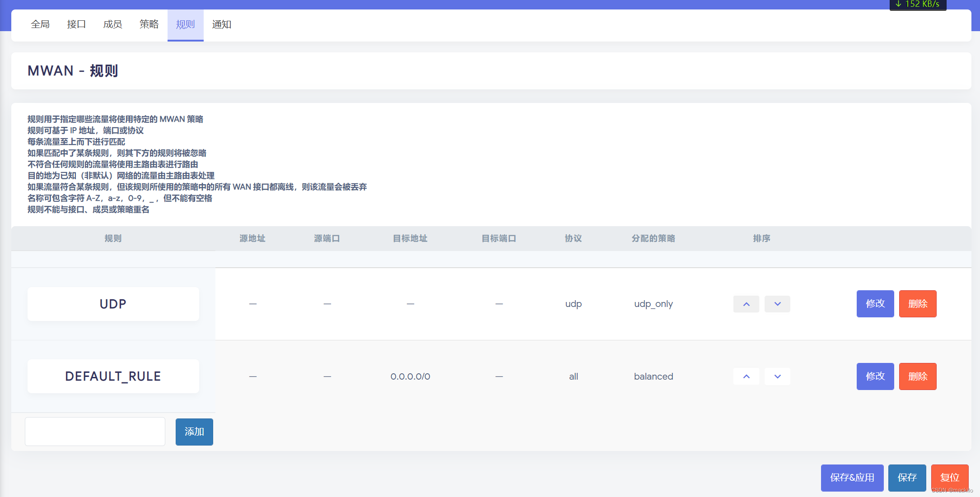Click 添加 to add a new rule
The height and width of the screenshot is (497, 980).
pos(194,432)
